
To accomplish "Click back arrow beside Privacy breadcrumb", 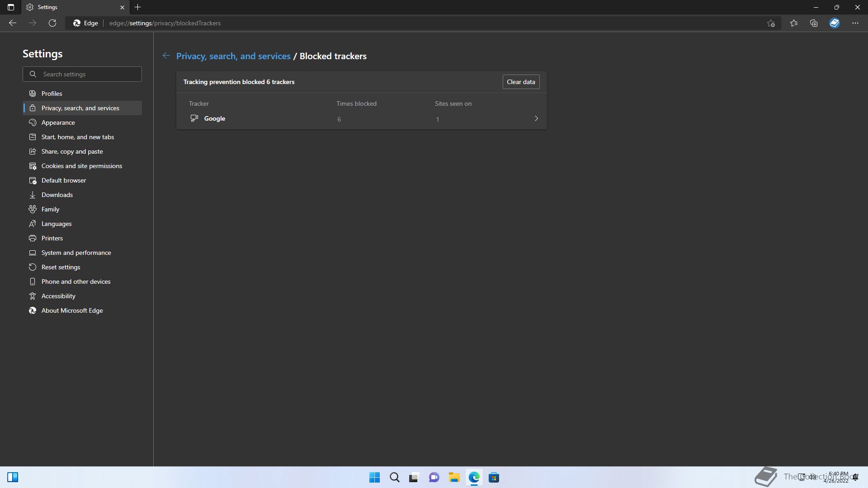I will [166, 56].
